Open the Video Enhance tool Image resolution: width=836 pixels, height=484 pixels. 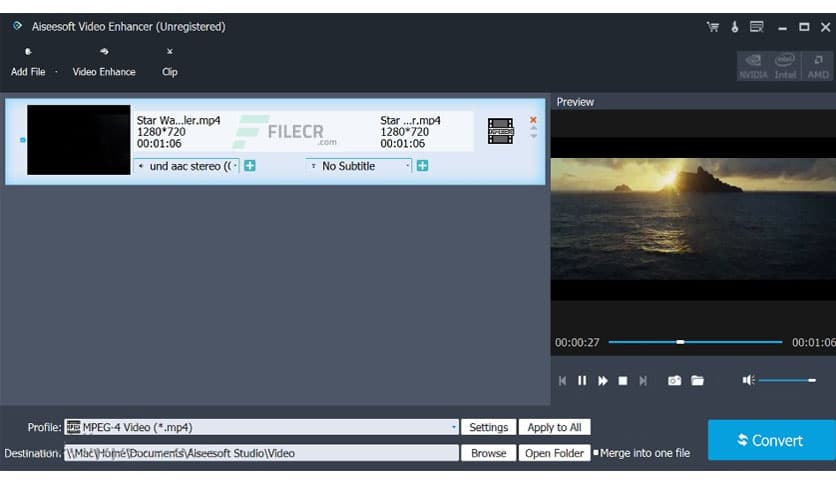(104, 62)
